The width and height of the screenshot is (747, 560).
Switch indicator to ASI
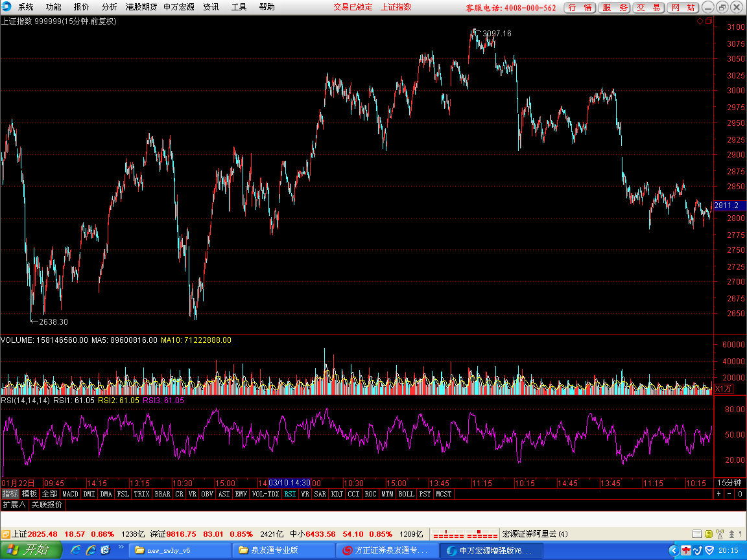(x=224, y=494)
